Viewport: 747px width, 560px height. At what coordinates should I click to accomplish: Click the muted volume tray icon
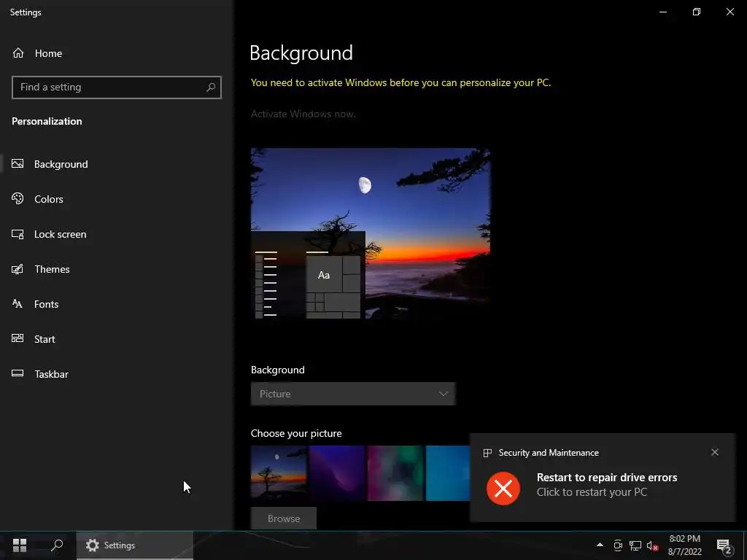(652, 545)
